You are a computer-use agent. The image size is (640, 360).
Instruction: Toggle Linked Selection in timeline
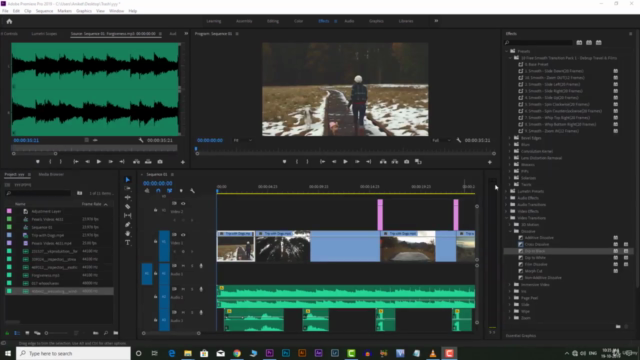[x=169, y=191]
